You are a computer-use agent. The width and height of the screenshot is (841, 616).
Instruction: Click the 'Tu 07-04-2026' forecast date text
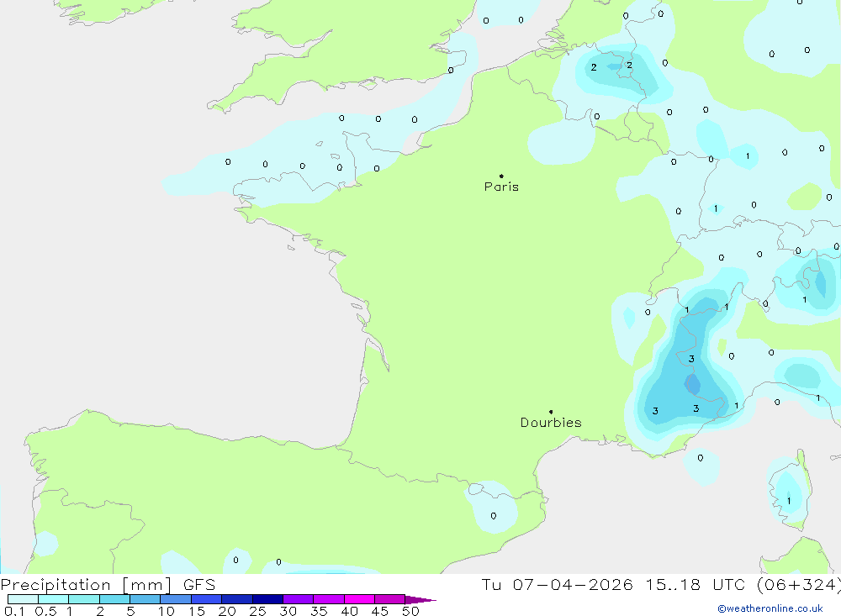pyautogui.click(x=557, y=584)
